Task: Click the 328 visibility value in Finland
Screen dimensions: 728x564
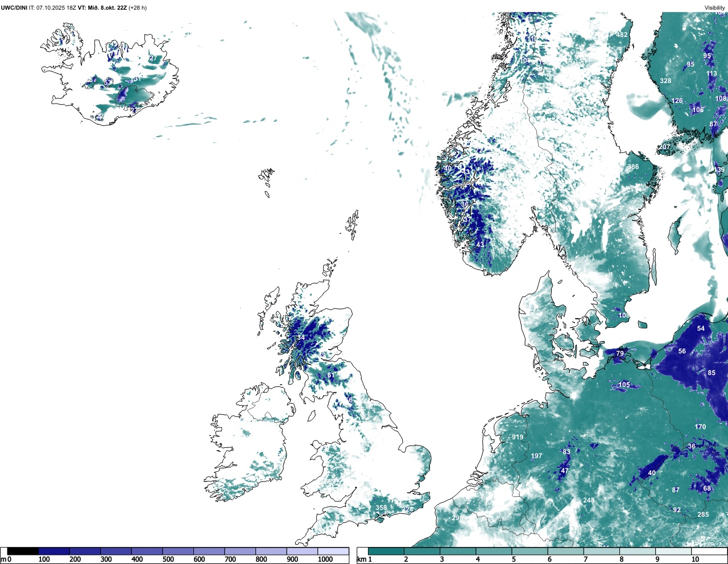Action: [x=665, y=81]
